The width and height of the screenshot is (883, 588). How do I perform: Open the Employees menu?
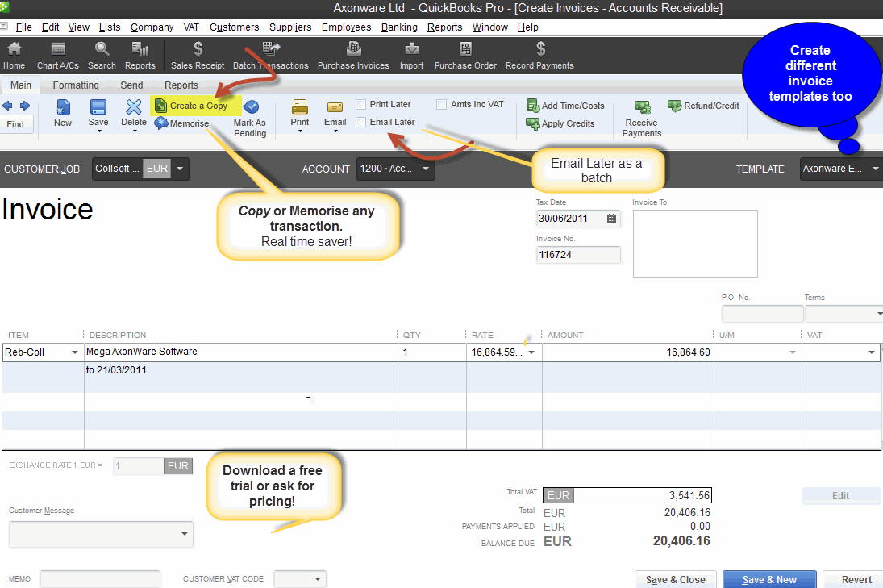[346, 27]
